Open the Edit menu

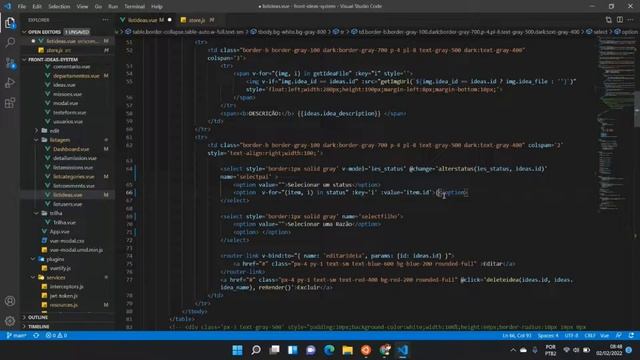coord(37,7)
